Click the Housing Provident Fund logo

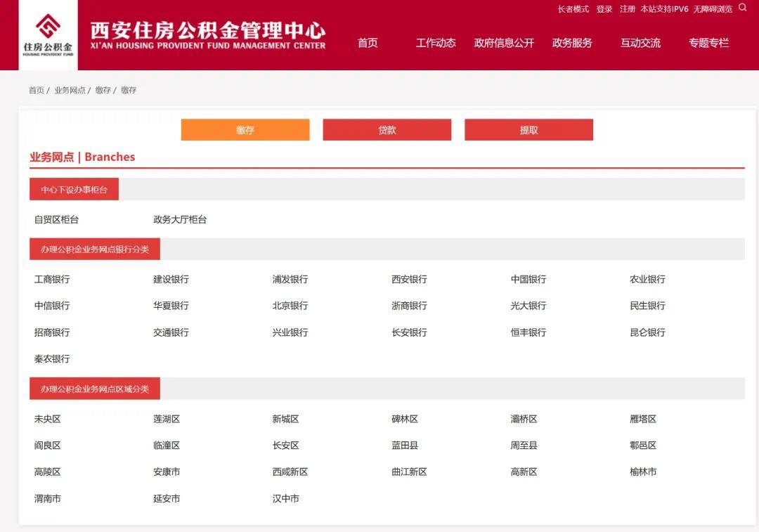[46, 34]
